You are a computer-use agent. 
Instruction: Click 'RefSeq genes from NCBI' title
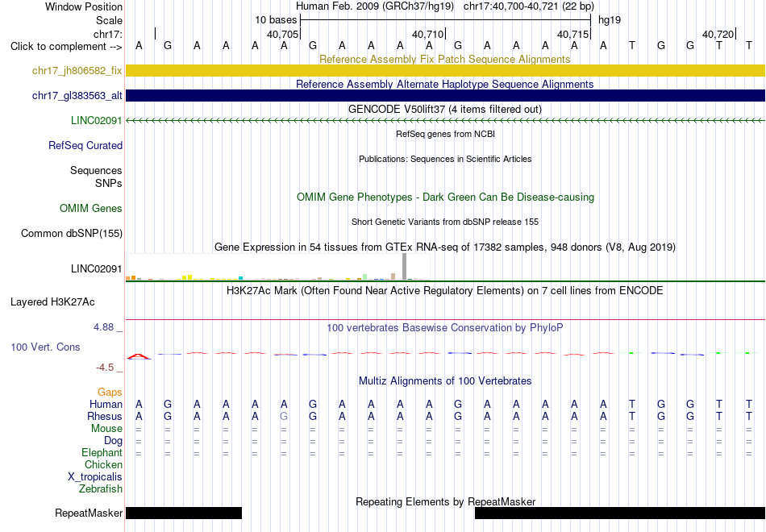coord(445,134)
